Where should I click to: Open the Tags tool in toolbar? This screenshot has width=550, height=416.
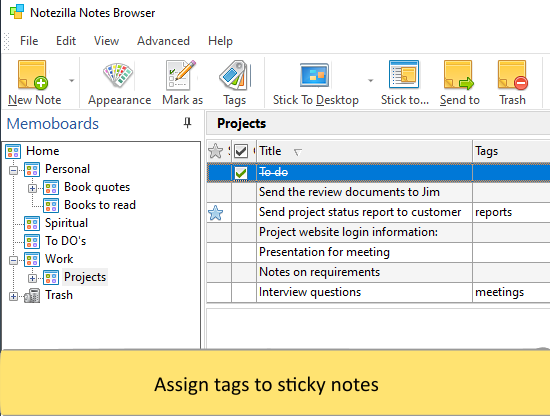pyautogui.click(x=234, y=83)
